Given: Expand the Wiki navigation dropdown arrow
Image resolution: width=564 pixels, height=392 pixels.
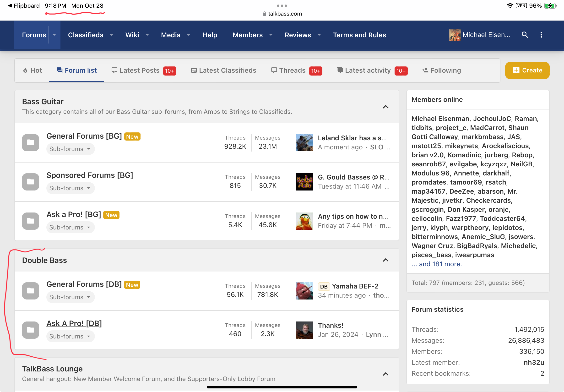Looking at the screenshot, I should [147, 35].
